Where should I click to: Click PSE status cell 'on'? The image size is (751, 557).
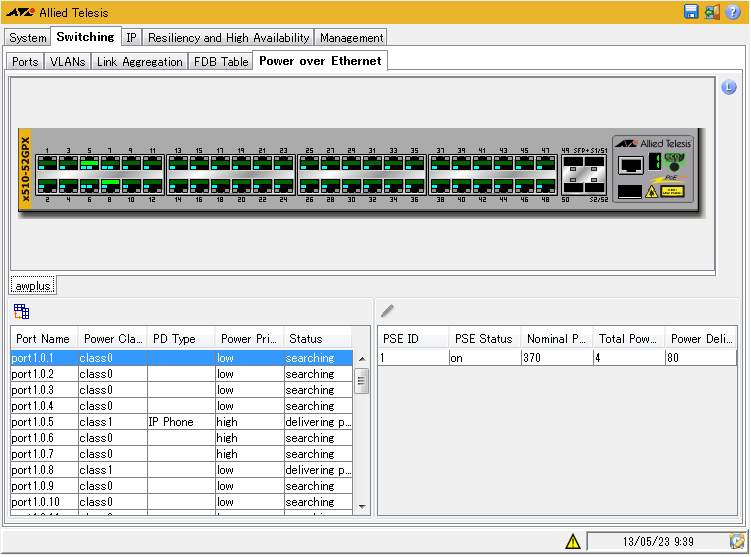click(485, 358)
